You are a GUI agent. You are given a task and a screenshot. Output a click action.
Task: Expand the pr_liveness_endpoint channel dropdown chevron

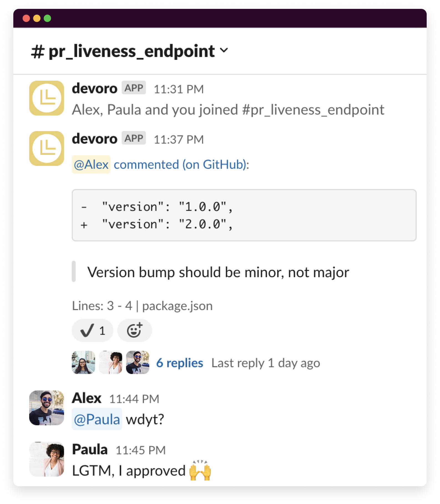(224, 50)
